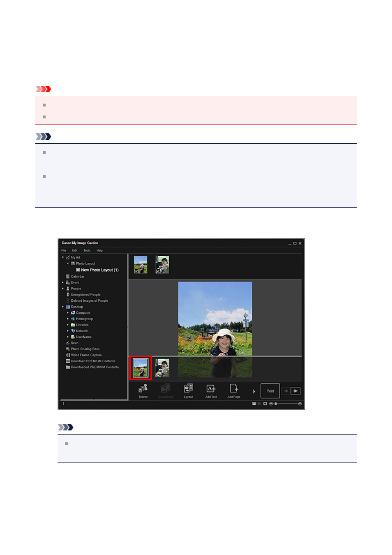
Task: Expand the UserName node arrow
Action: [68, 337]
